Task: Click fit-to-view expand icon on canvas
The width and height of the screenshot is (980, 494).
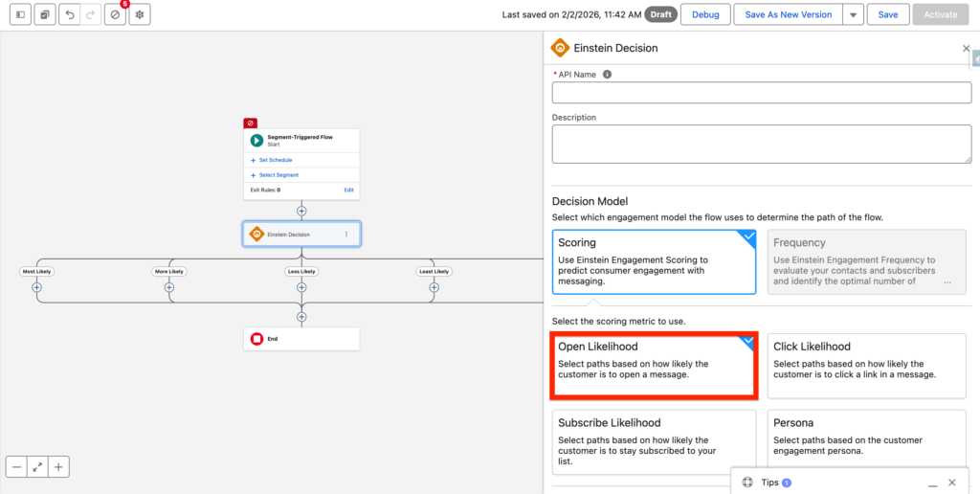Action: point(37,467)
